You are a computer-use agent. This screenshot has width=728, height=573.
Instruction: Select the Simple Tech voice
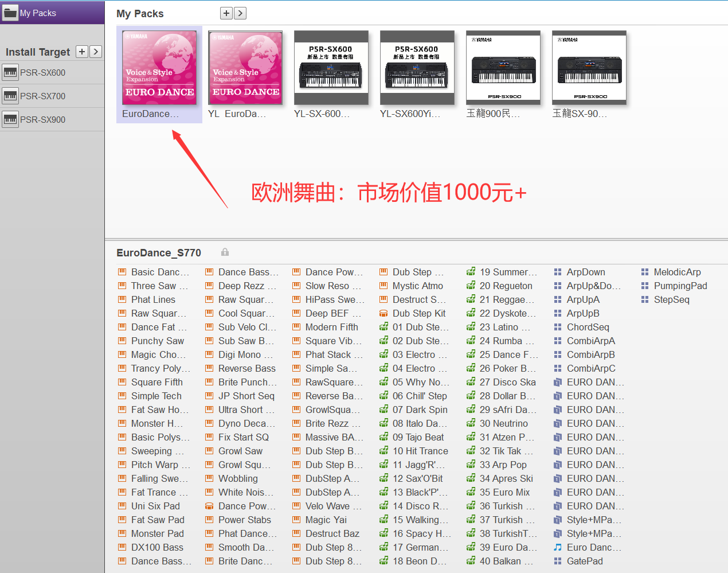click(156, 396)
